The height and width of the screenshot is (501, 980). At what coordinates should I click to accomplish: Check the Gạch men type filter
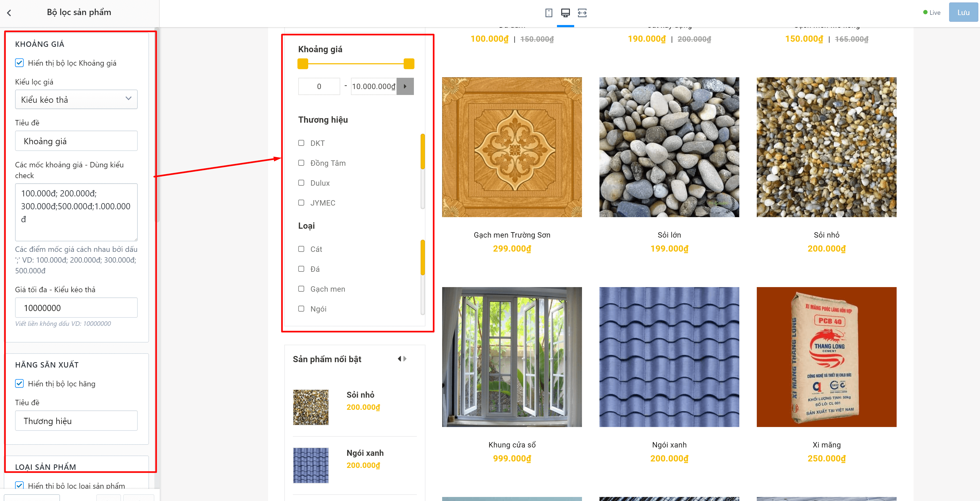[x=301, y=289]
